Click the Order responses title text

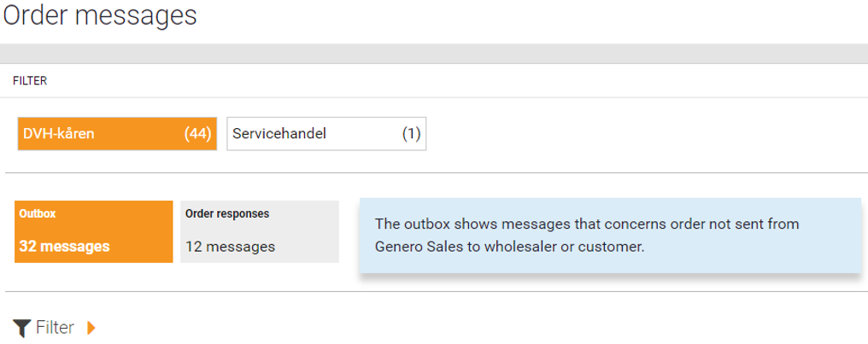[227, 213]
